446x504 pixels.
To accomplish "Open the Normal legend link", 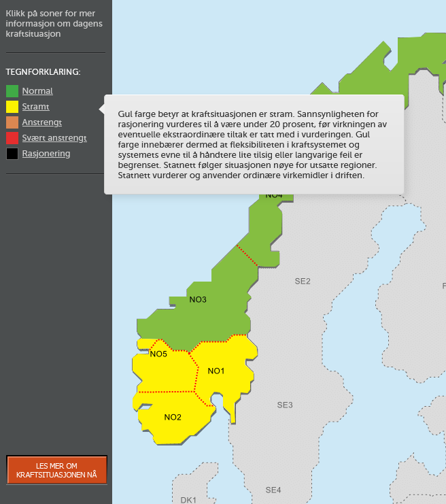I will coord(37,91).
